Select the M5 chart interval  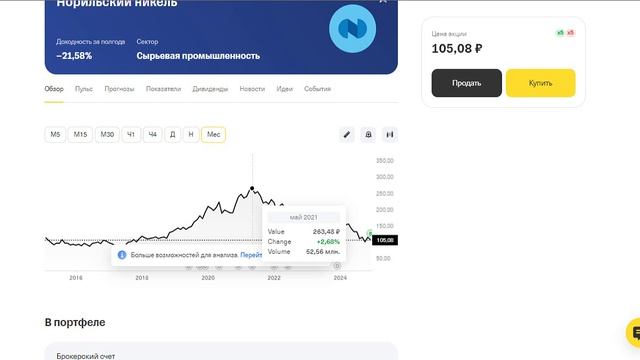coord(55,134)
